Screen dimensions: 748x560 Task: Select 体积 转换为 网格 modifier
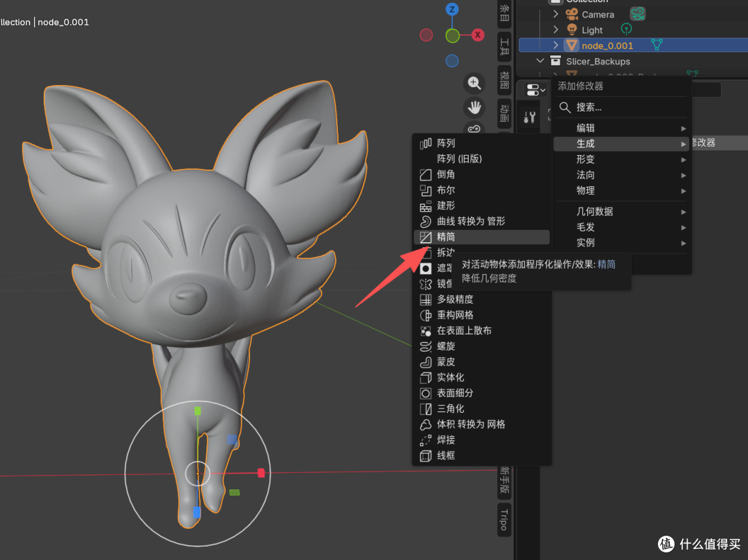pyautogui.click(x=482, y=424)
